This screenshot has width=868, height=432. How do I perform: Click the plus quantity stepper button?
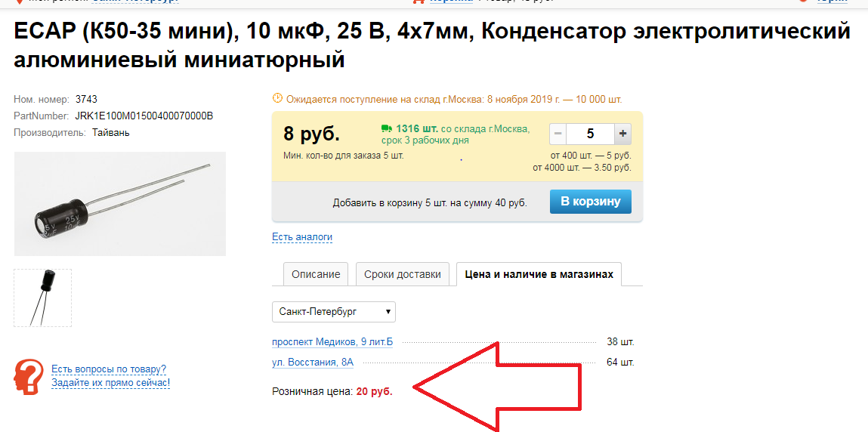pos(622,134)
